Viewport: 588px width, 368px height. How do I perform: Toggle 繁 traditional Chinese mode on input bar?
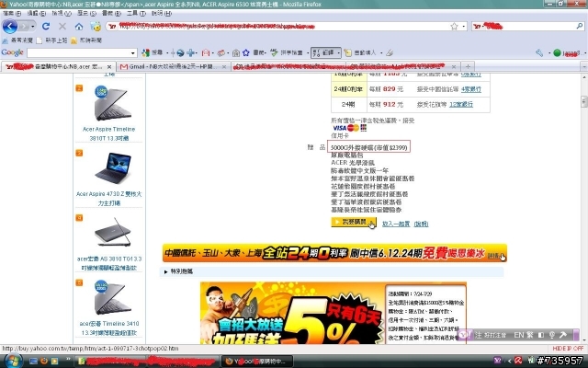click(x=531, y=335)
